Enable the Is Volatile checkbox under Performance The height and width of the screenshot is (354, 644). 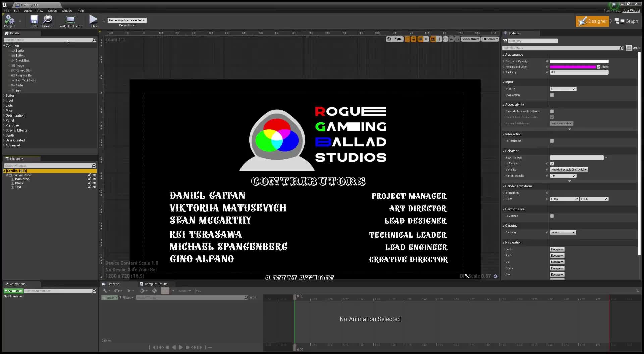(552, 216)
